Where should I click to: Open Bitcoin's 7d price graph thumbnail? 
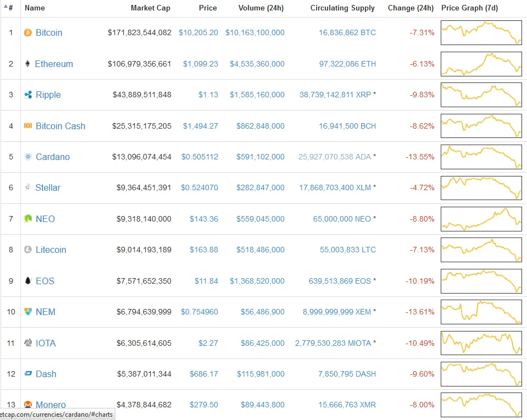coord(481,32)
